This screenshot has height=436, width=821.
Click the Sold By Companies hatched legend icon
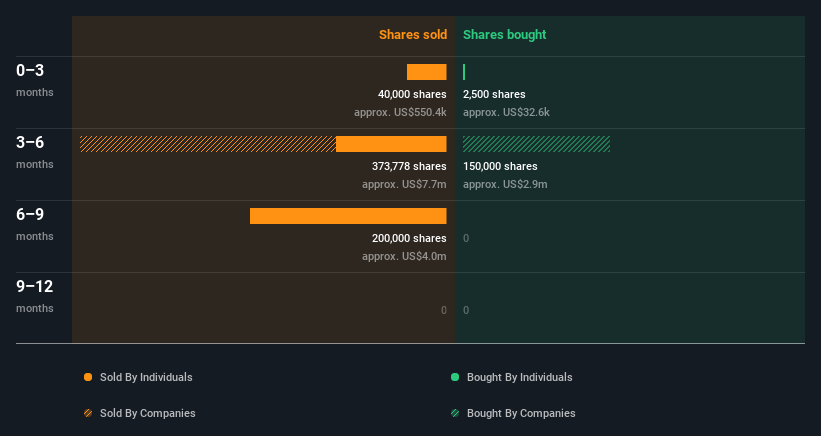tap(88, 413)
